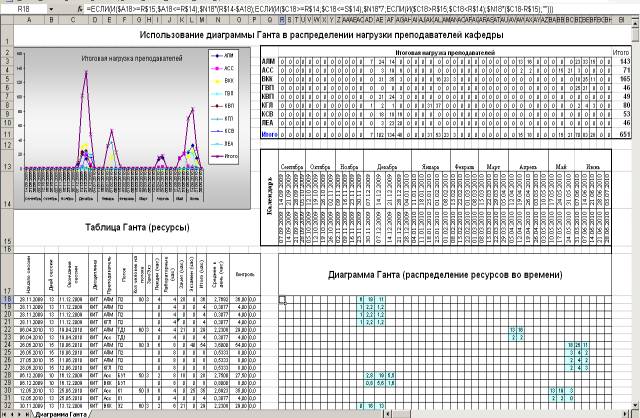Click the КВП legend entry in chart

pos(223,106)
